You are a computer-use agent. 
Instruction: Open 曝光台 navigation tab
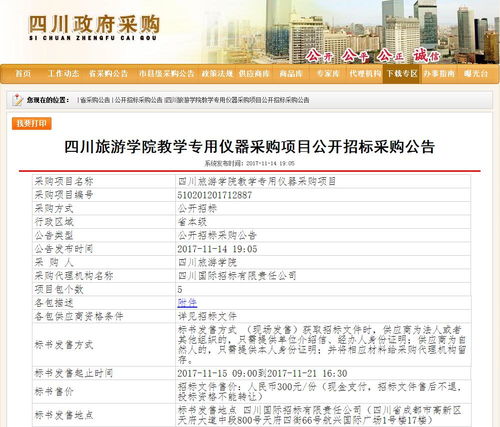pyautogui.click(x=476, y=74)
